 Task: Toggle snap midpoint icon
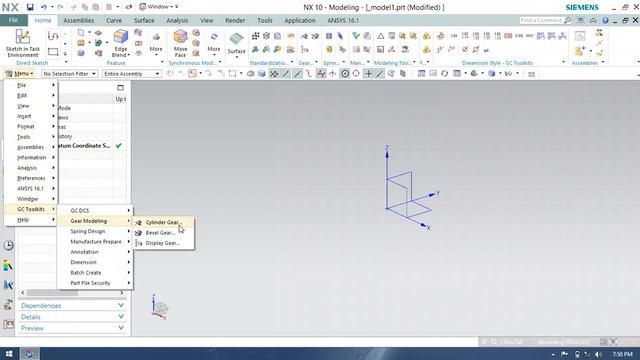pyautogui.click(x=298, y=73)
